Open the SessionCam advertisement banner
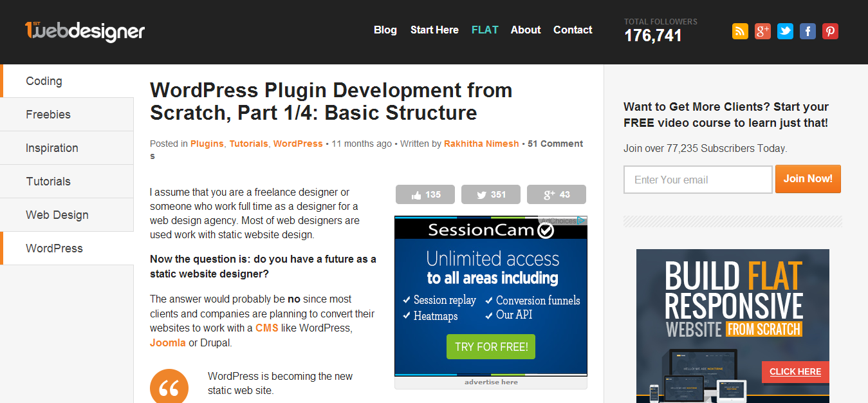The image size is (868, 403). (x=491, y=296)
